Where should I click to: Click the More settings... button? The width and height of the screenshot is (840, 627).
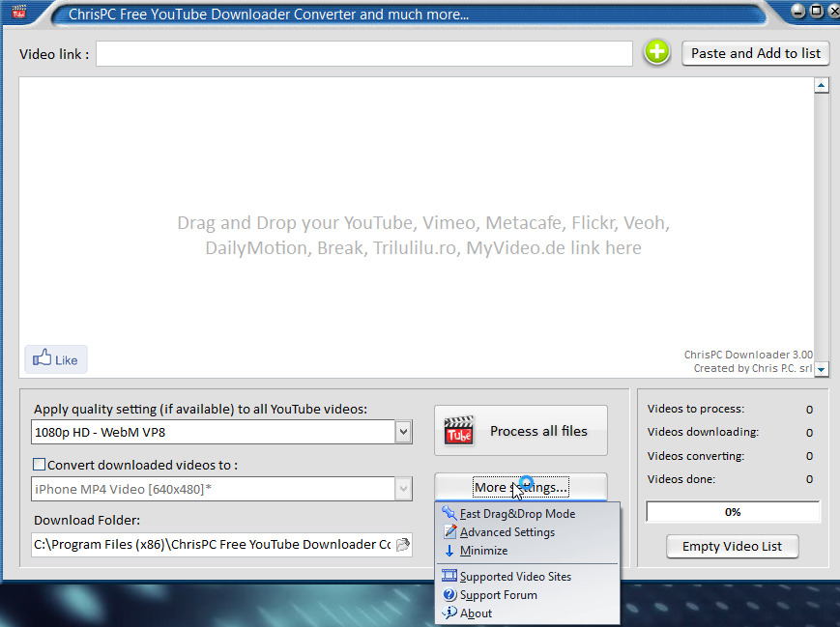tap(521, 487)
